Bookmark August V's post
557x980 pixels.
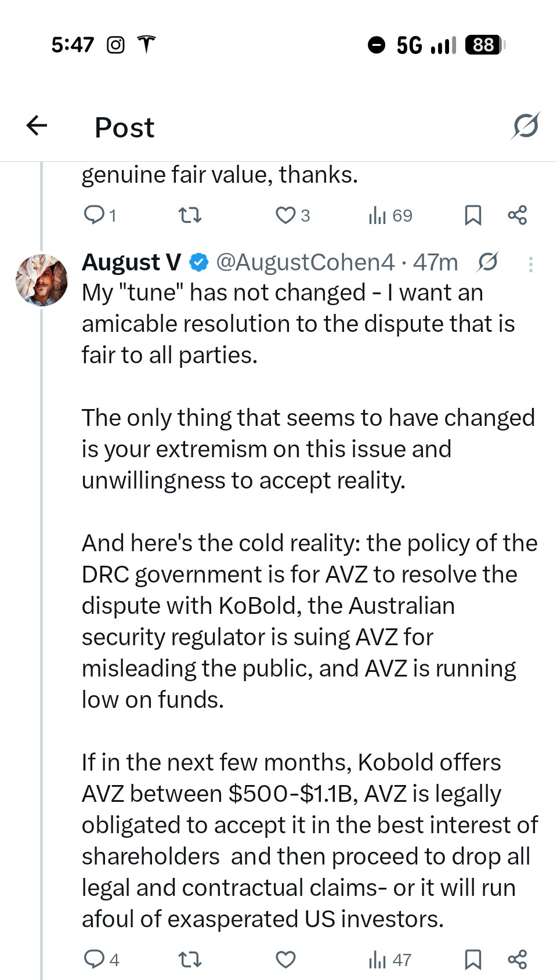473,959
